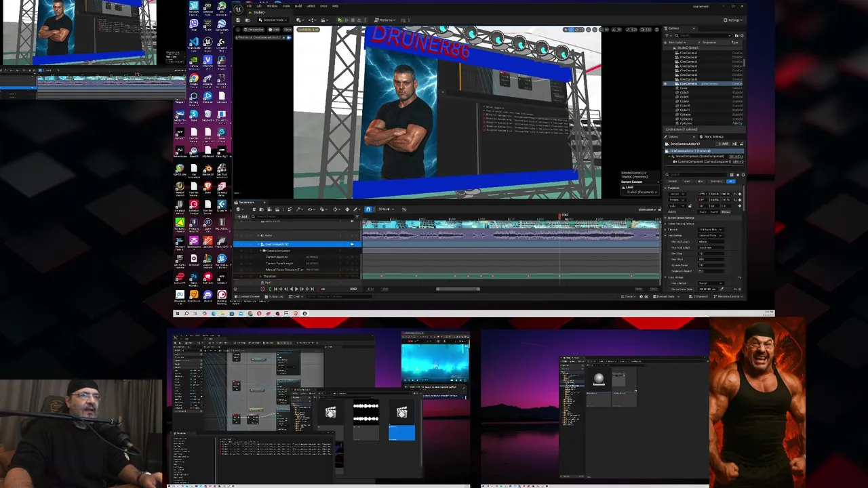Open Platforms dropdown in toolbar
This screenshot has height=488, width=868.
[385, 20]
